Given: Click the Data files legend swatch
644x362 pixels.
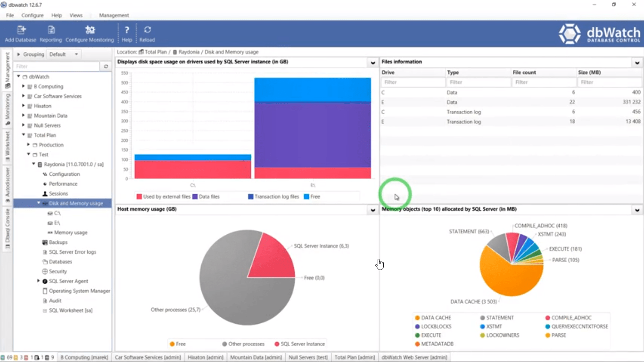Looking at the screenshot, I should coord(195,197).
